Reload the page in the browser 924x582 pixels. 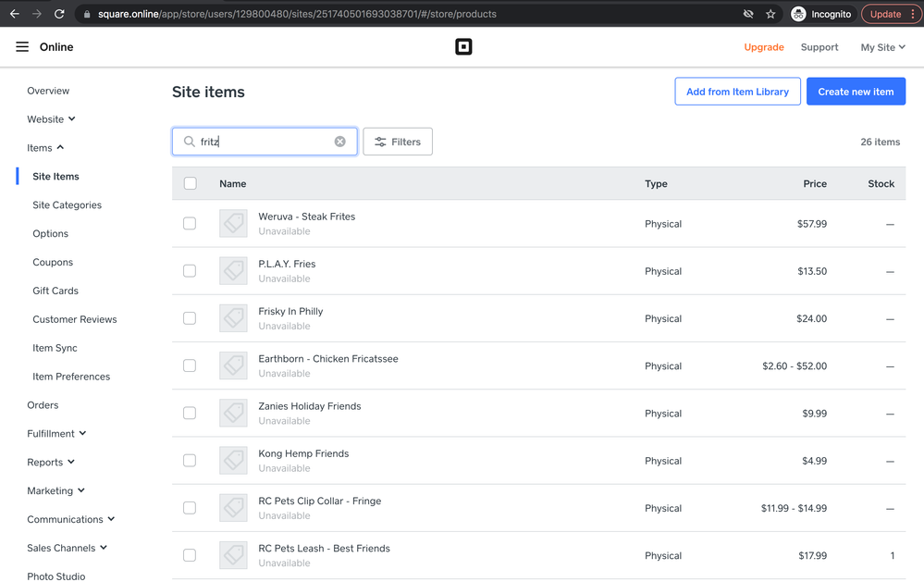[59, 14]
